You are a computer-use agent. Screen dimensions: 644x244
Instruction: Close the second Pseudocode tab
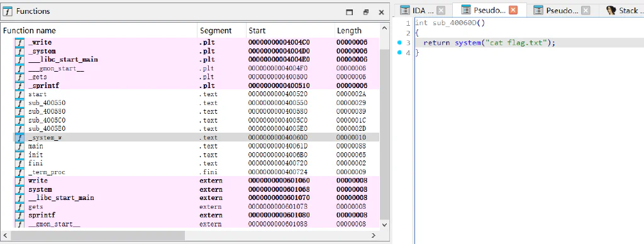point(586,11)
